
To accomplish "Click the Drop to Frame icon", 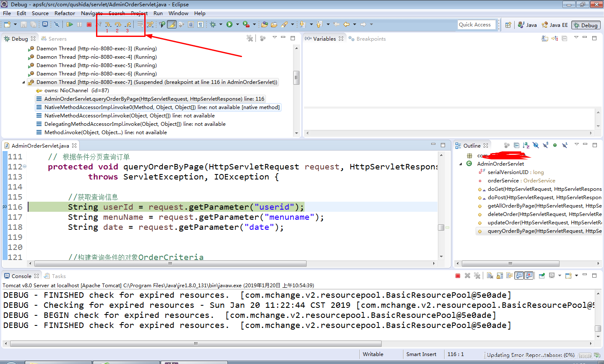I will coord(140,24).
